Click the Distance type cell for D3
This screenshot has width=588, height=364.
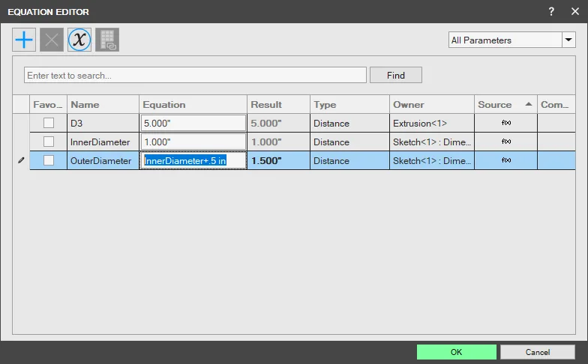349,123
